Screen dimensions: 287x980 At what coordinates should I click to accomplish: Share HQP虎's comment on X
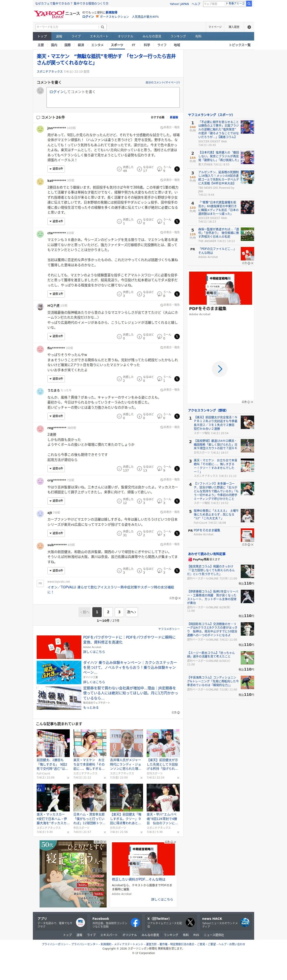(177, 336)
